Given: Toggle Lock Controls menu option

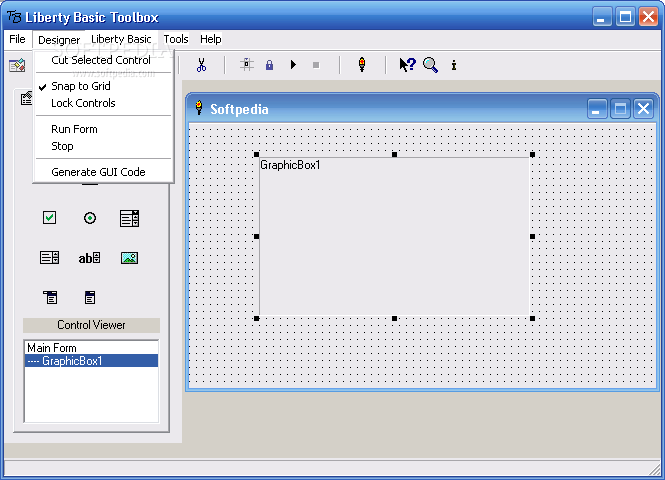Looking at the screenshot, I should tap(83, 103).
